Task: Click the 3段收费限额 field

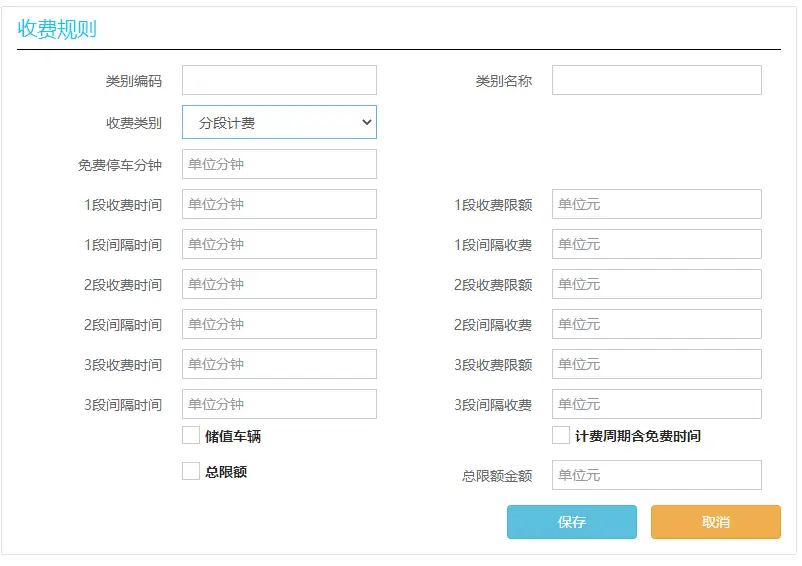Action: (x=656, y=364)
